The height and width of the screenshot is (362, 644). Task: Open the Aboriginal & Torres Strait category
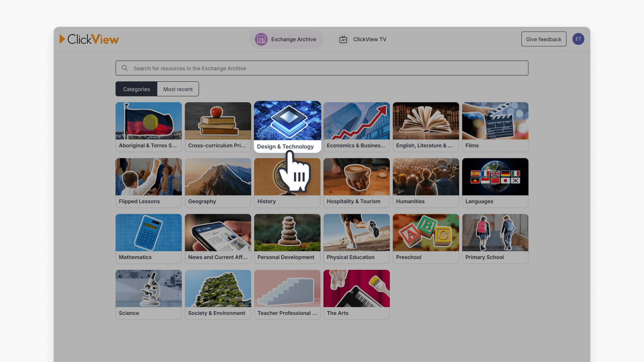[x=148, y=127]
